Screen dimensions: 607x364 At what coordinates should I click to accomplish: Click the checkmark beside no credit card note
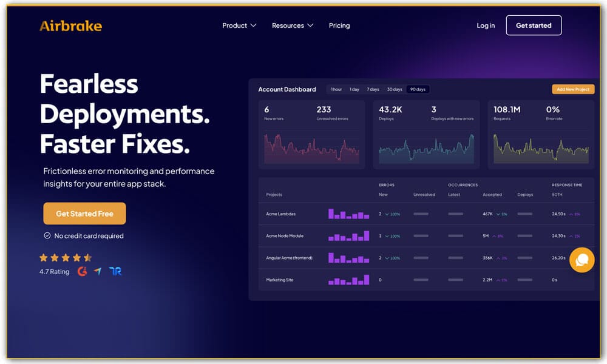click(47, 236)
